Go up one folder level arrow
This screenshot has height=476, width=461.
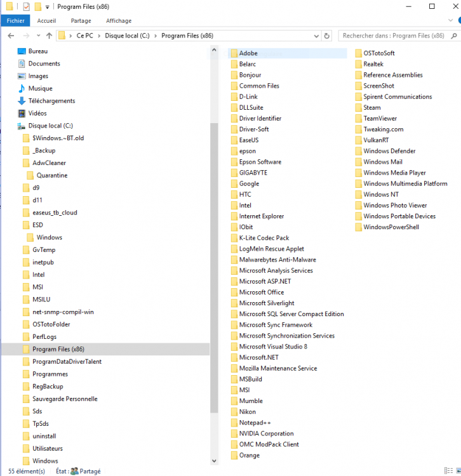(49, 36)
